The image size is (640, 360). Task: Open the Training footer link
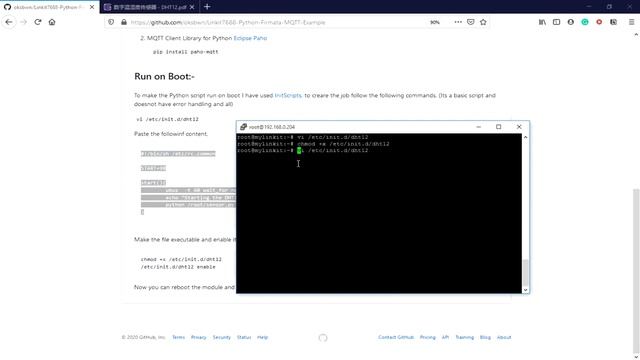pyautogui.click(x=464, y=337)
